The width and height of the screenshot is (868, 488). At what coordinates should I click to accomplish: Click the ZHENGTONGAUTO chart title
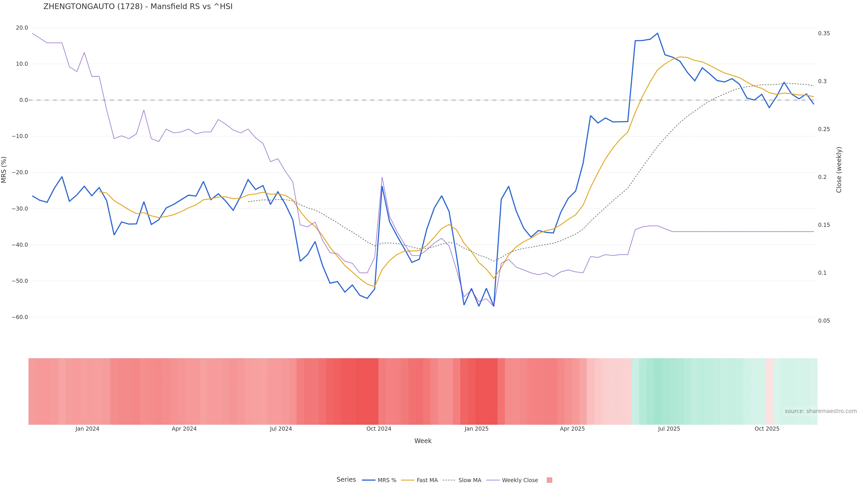pyautogui.click(x=138, y=6)
